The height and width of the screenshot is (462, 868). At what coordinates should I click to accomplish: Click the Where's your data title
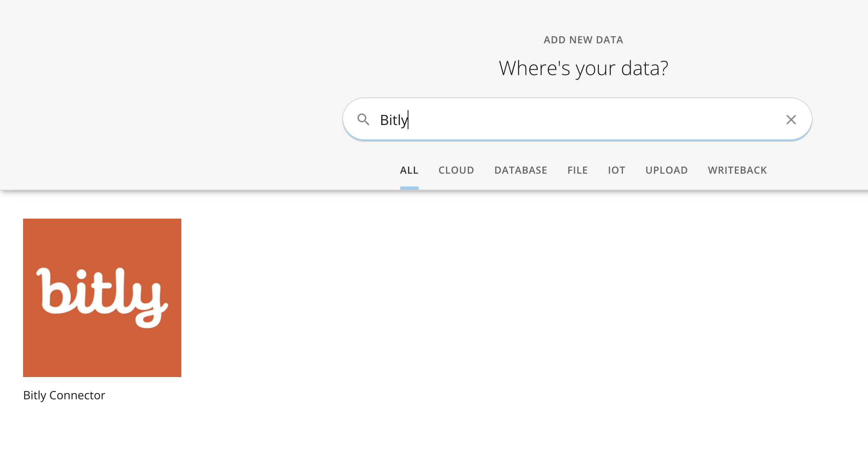click(x=583, y=68)
